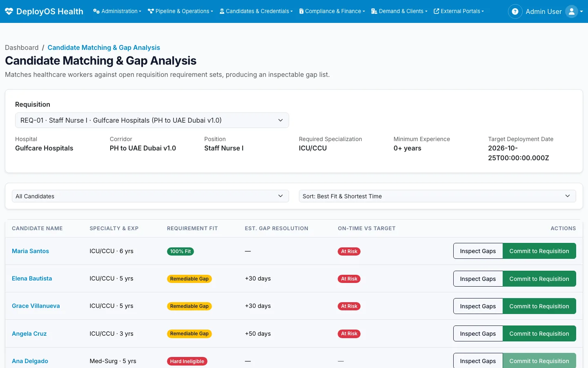Viewport: 588px width, 368px height.
Task: Inspect gaps for Maria Santos
Action: [x=478, y=251]
